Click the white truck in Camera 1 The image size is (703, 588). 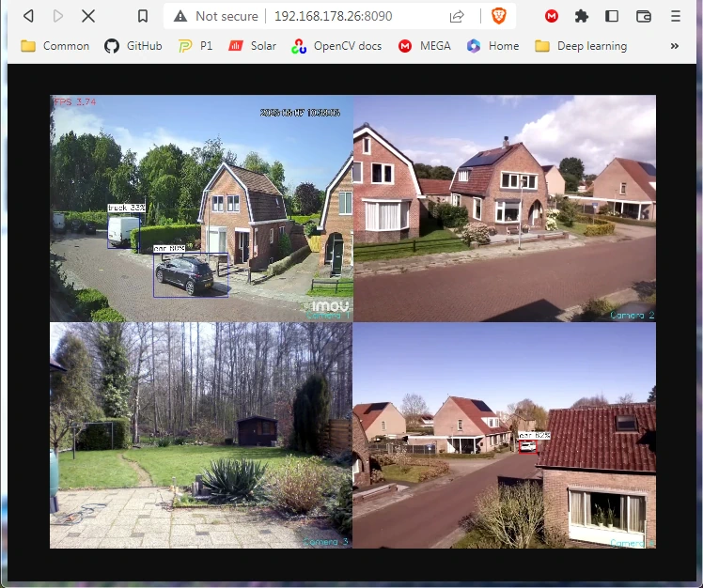pos(123,231)
